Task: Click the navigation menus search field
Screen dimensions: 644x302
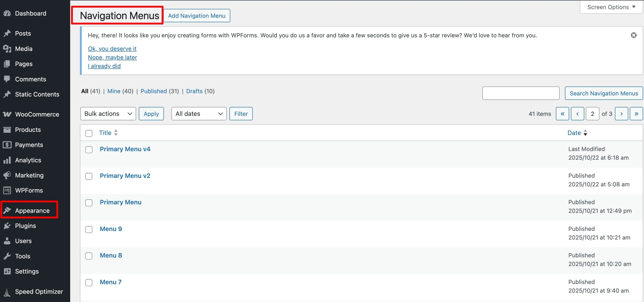Action: tap(521, 93)
